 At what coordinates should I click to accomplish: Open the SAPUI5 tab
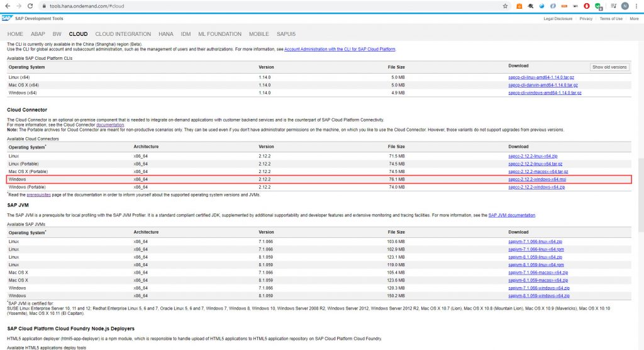click(286, 34)
